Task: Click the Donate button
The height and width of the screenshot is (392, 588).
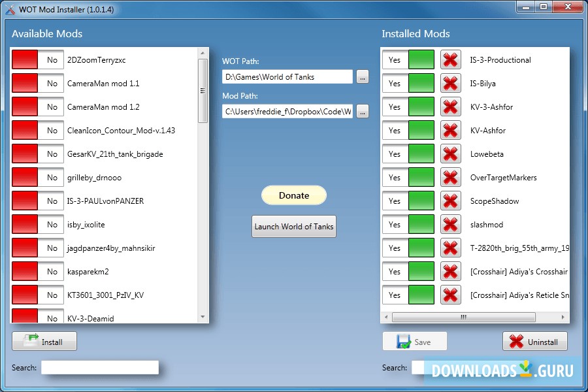Action: (293, 195)
